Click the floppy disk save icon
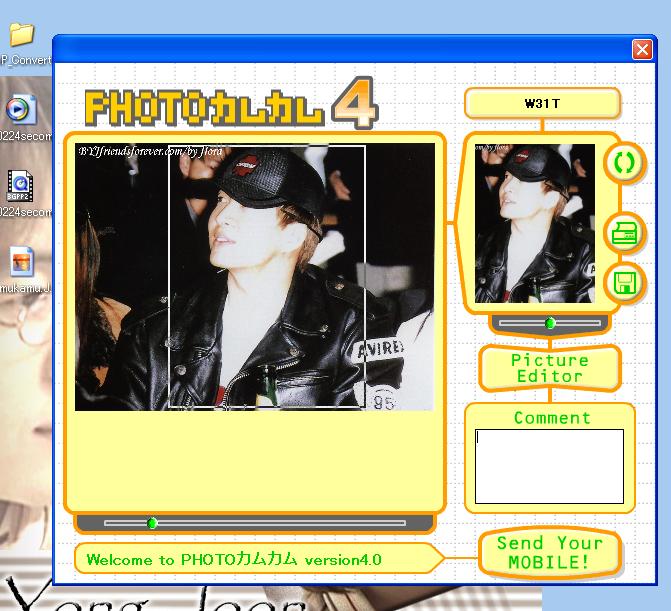 (x=625, y=282)
